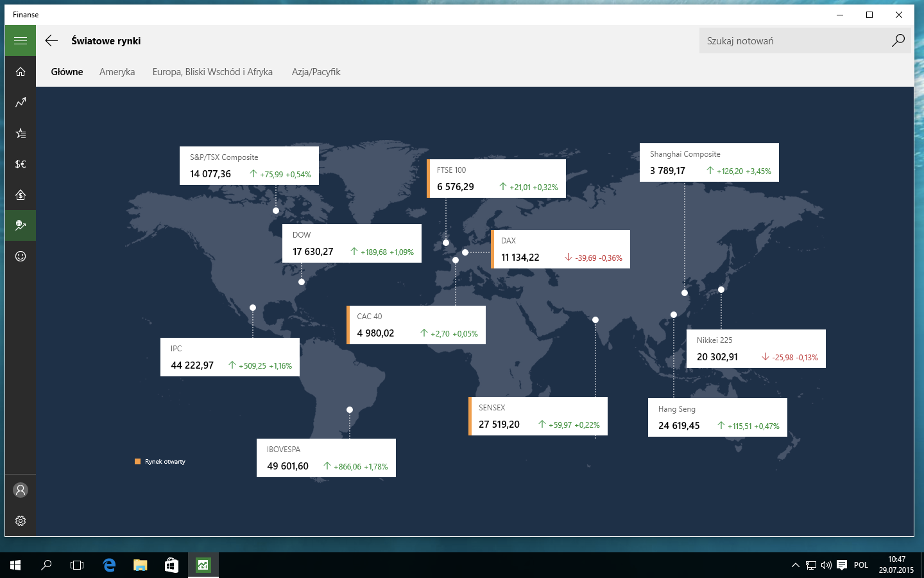Open the account profile icon
Image resolution: width=924 pixels, height=578 pixels.
pos(21,490)
